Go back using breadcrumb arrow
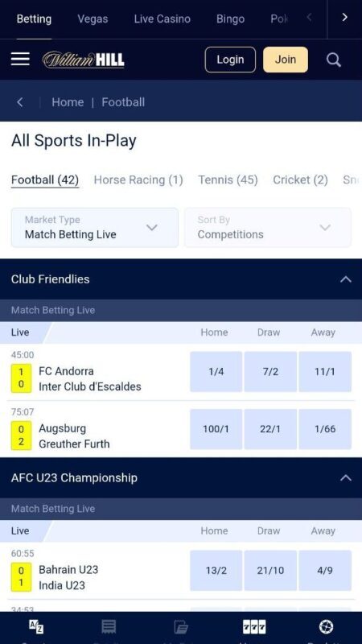362x644 pixels. click(19, 102)
